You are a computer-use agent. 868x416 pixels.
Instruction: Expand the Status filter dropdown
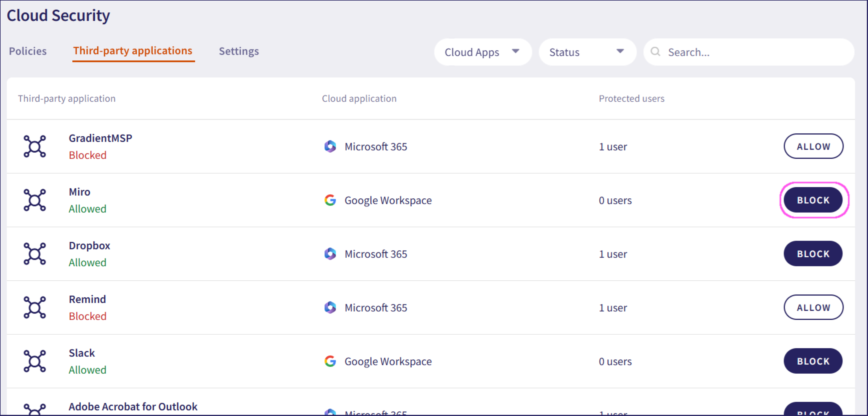(587, 52)
